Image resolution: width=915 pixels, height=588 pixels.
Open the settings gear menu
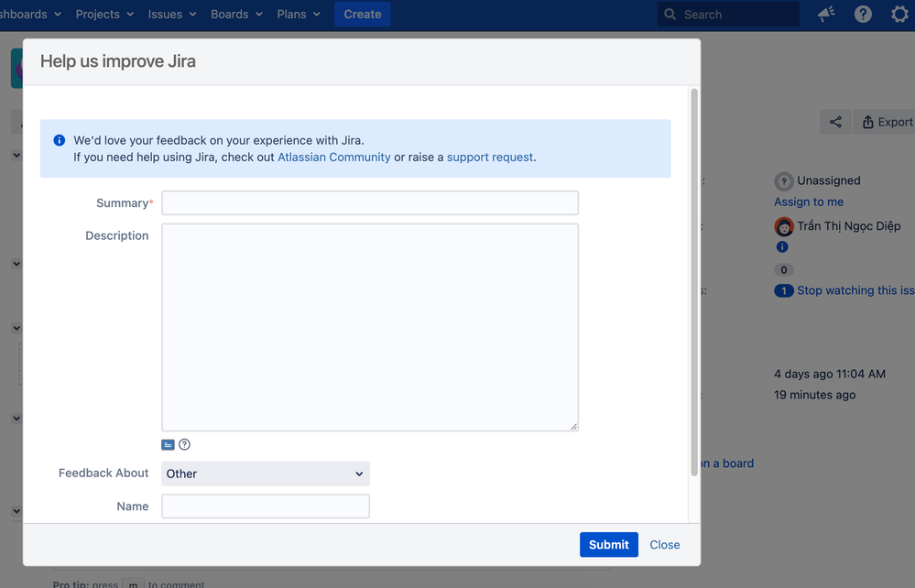coord(899,14)
